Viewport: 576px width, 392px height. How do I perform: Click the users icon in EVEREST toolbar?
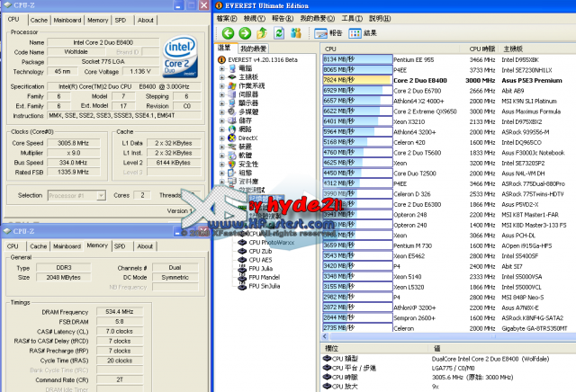[x=296, y=33]
